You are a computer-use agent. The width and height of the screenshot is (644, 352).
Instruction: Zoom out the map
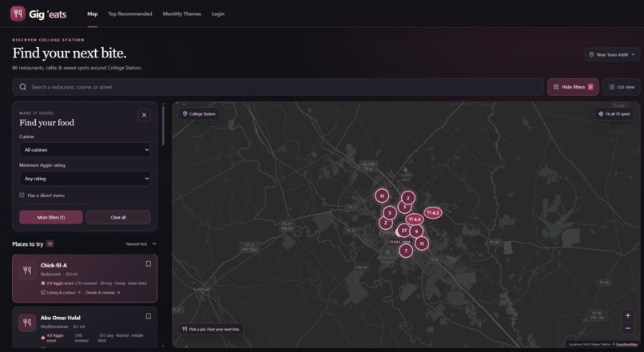[x=627, y=328]
